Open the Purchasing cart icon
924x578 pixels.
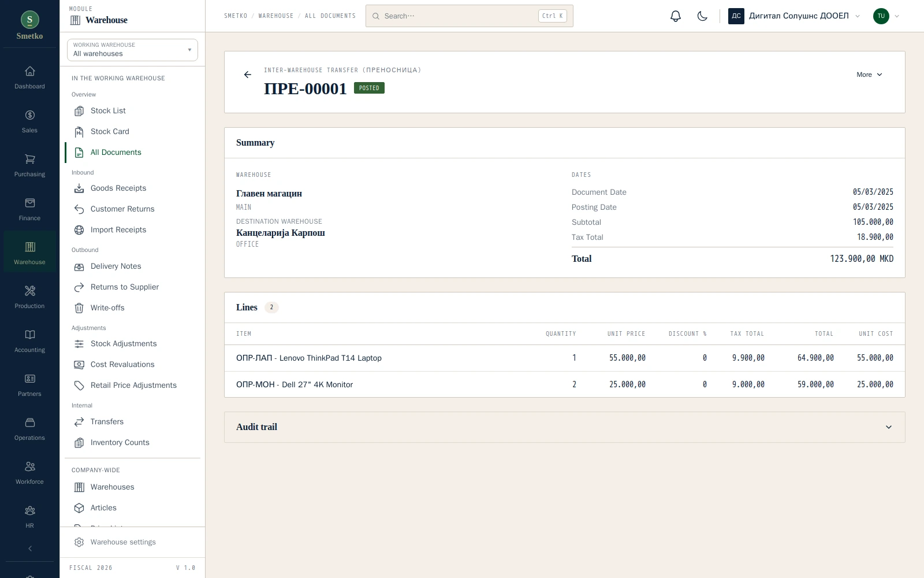(x=30, y=159)
